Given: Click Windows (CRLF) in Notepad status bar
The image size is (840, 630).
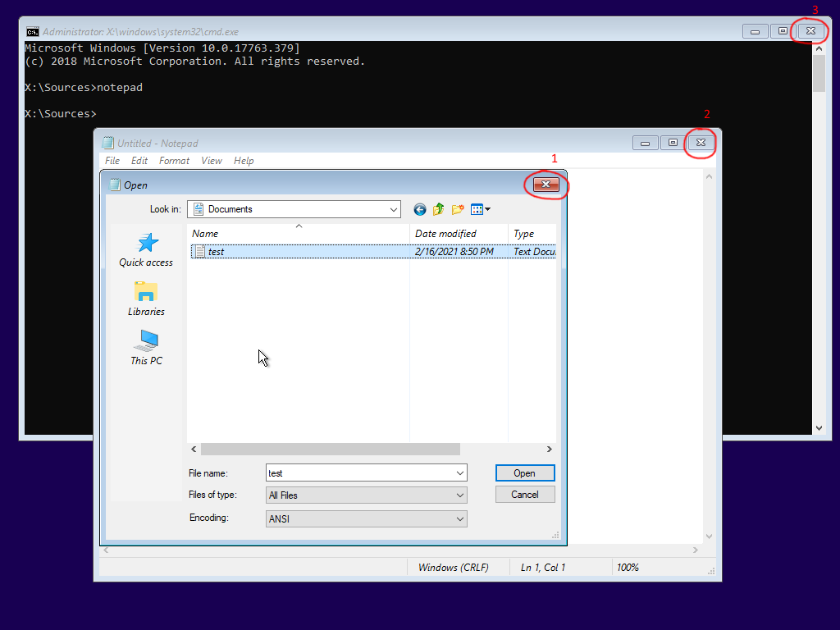Looking at the screenshot, I should pyautogui.click(x=453, y=568).
